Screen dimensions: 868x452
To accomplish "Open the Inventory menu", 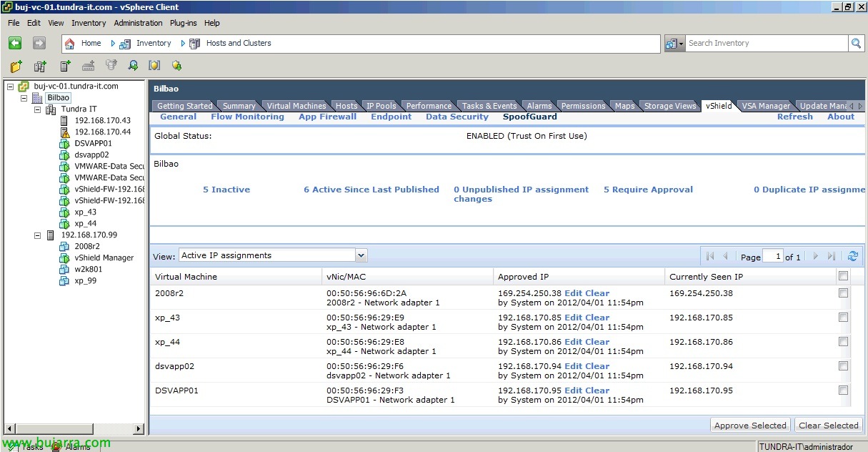I will [89, 23].
